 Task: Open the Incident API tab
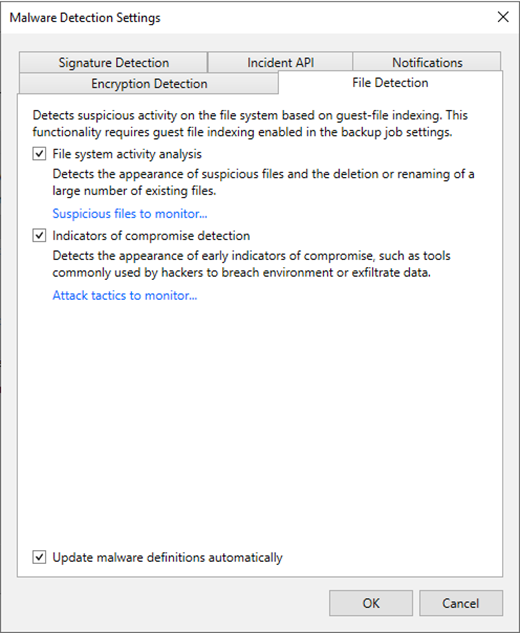click(x=280, y=63)
